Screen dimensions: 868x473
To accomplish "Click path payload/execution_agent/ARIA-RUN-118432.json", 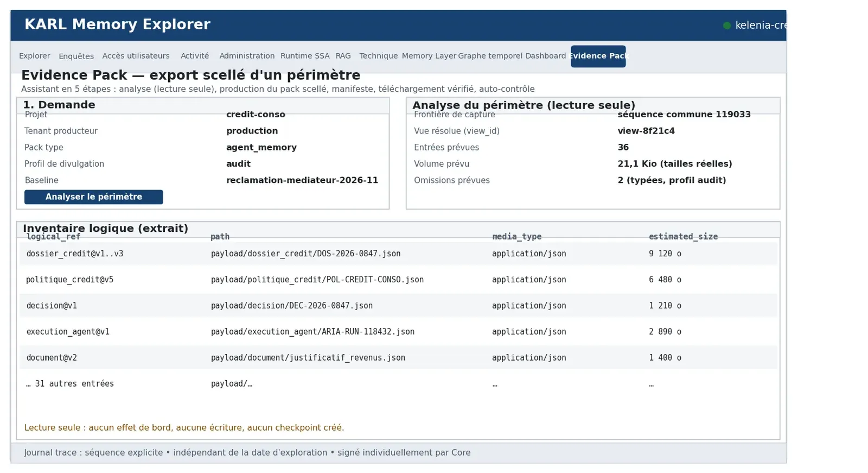I will point(312,332).
